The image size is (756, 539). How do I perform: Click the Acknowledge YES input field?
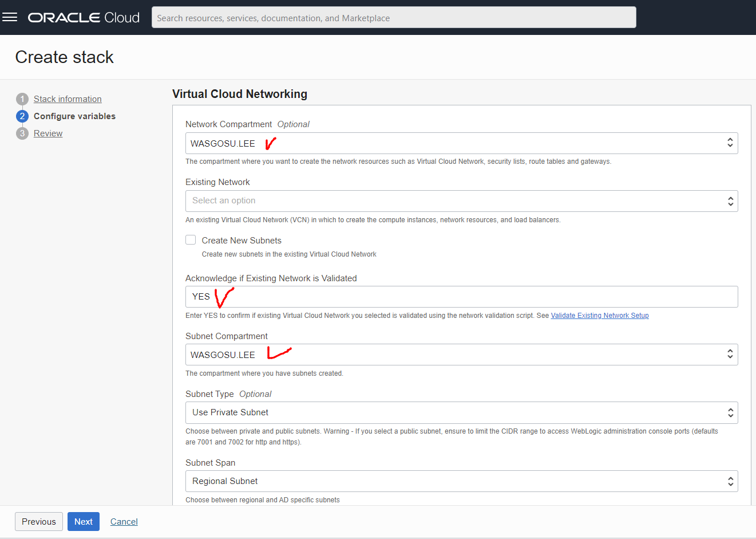point(461,297)
